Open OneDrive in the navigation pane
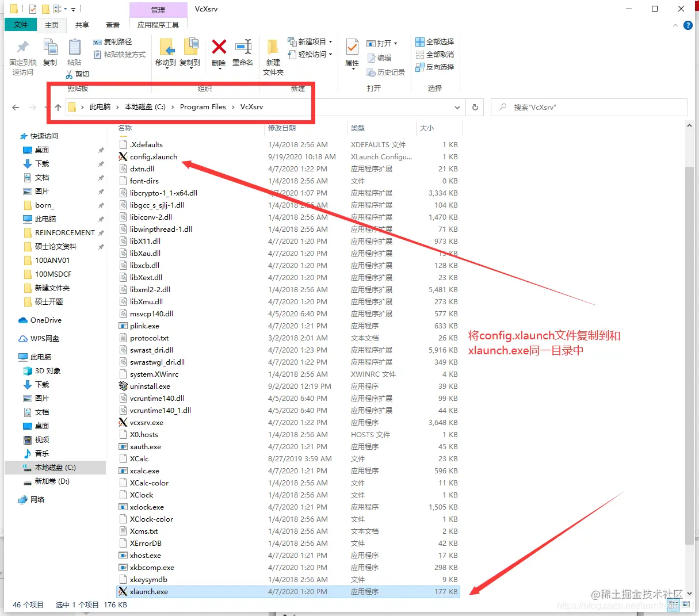 point(45,320)
